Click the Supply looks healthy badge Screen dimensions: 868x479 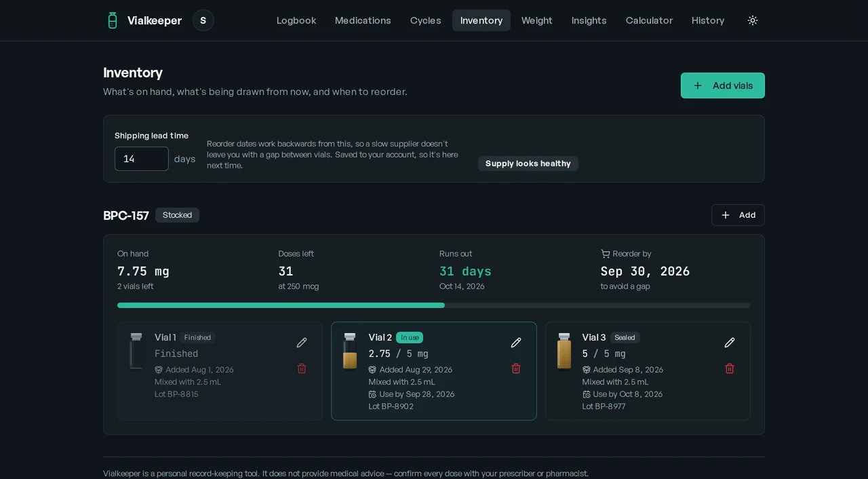tap(528, 164)
